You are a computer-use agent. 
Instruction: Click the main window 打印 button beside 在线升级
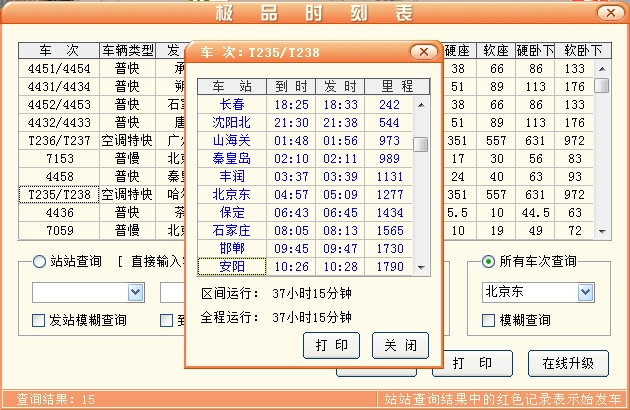coord(472,363)
